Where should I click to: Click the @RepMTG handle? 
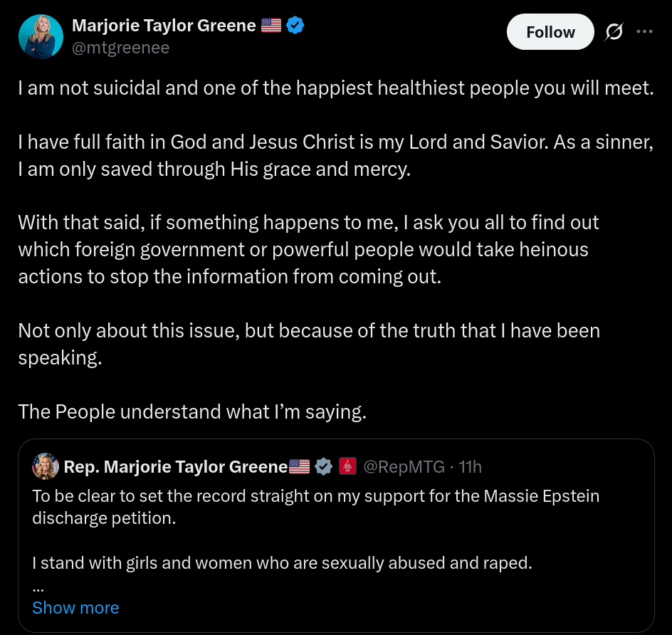pos(404,466)
